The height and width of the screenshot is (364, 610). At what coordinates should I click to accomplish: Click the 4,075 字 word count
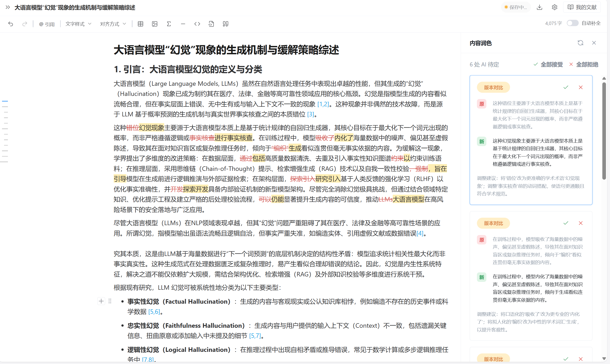point(553,23)
